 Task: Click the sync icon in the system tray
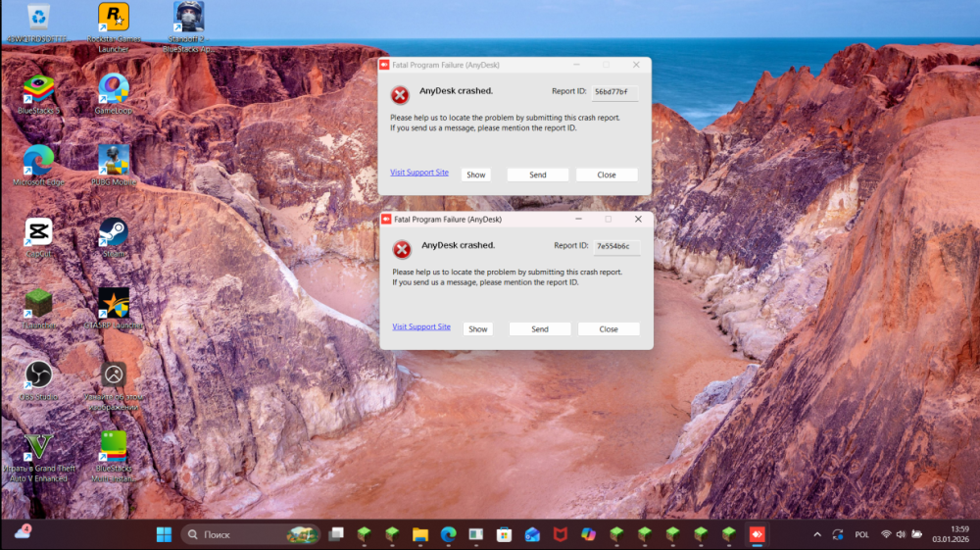click(838, 534)
